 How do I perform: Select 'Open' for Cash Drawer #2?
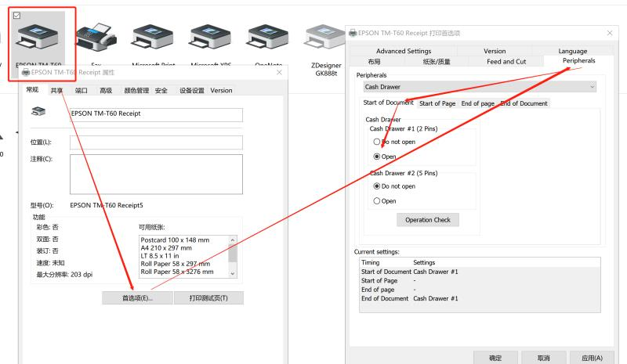pyautogui.click(x=377, y=201)
